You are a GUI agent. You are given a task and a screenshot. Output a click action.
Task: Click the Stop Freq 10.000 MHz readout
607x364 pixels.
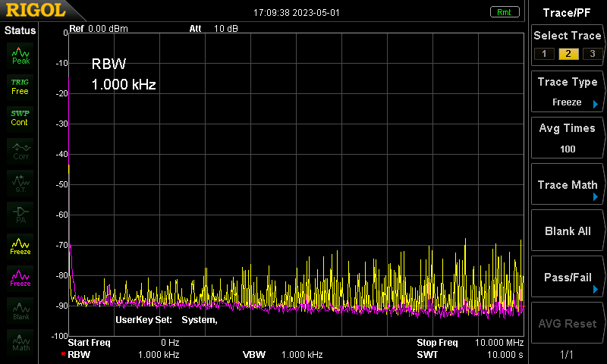(470, 343)
